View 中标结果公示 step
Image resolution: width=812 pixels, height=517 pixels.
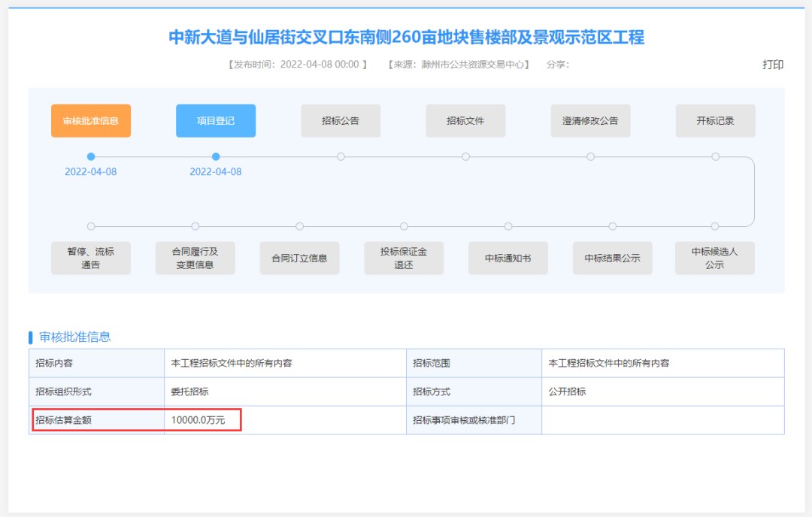[x=612, y=258]
